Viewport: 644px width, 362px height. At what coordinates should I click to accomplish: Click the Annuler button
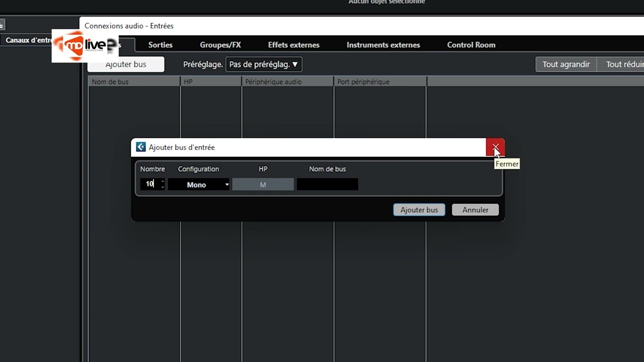tap(475, 210)
